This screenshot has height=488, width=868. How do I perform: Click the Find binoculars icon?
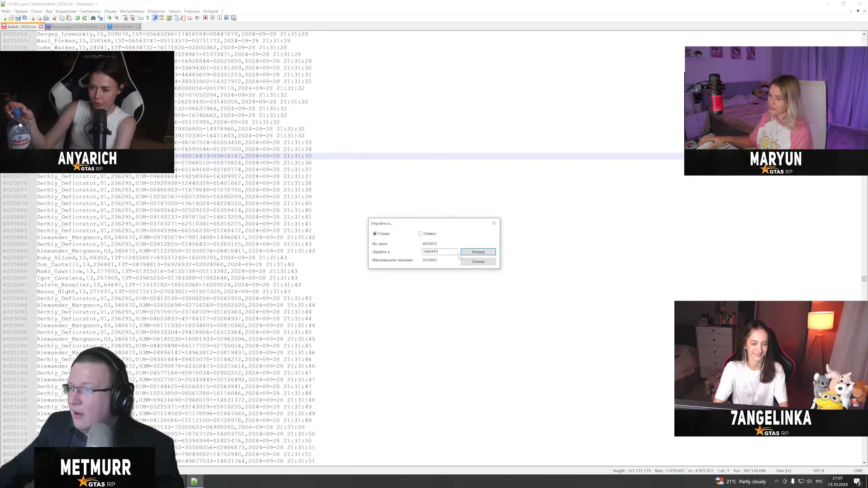click(x=93, y=18)
